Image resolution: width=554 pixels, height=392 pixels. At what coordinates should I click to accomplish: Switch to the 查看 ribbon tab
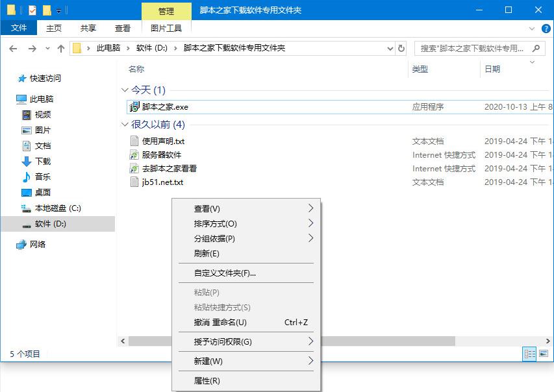point(123,28)
